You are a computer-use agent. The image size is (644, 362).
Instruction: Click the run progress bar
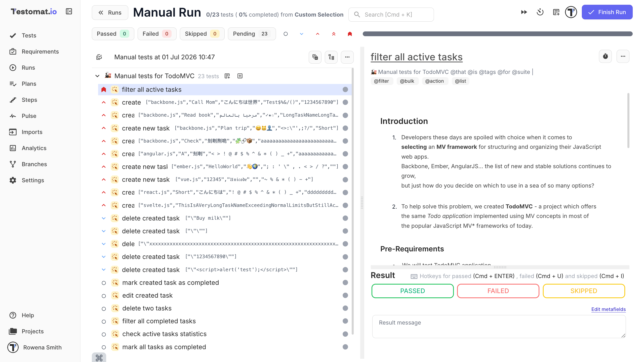(x=498, y=34)
